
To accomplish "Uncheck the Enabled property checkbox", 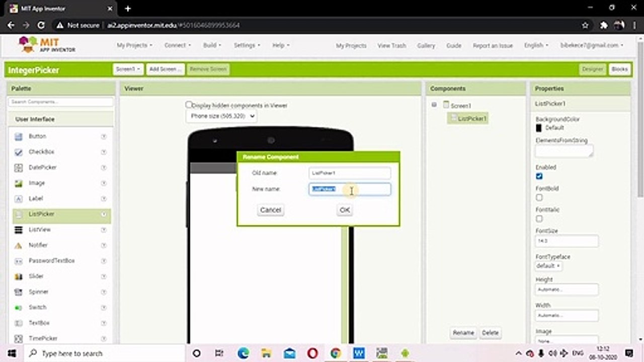I will [x=539, y=176].
